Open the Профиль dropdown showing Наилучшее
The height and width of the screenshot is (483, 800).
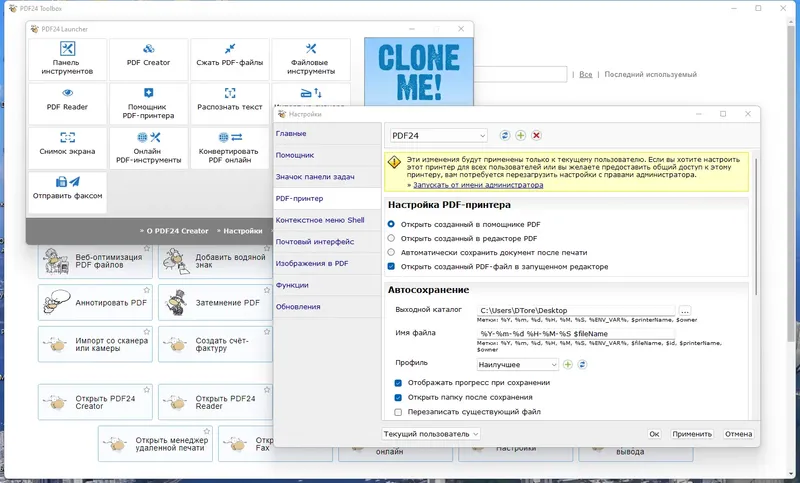517,365
